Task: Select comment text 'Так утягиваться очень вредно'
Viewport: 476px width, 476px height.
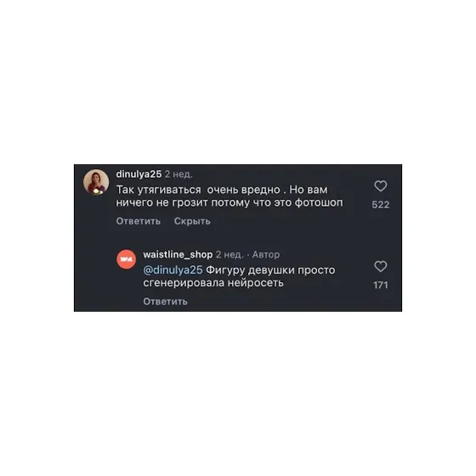Action: pos(198,190)
